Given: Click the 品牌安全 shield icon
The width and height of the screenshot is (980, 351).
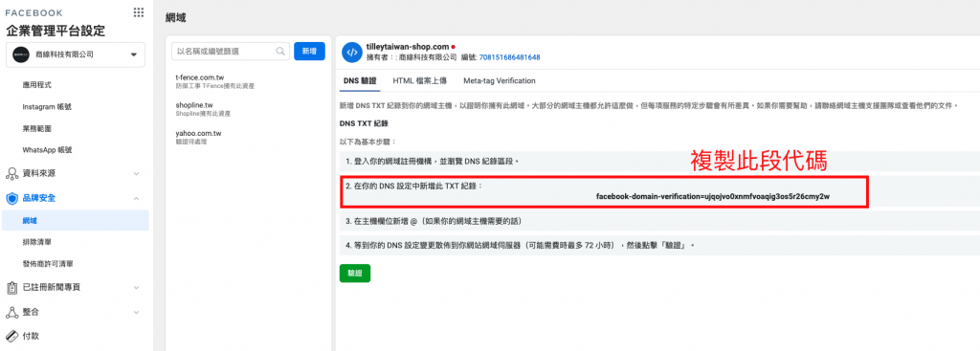Looking at the screenshot, I should tap(11, 199).
